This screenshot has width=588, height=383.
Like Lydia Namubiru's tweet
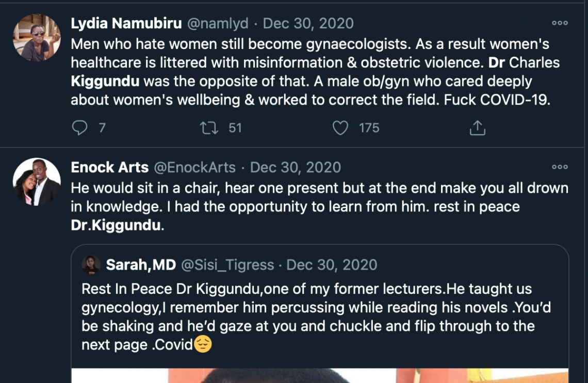(x=340, y=128)
